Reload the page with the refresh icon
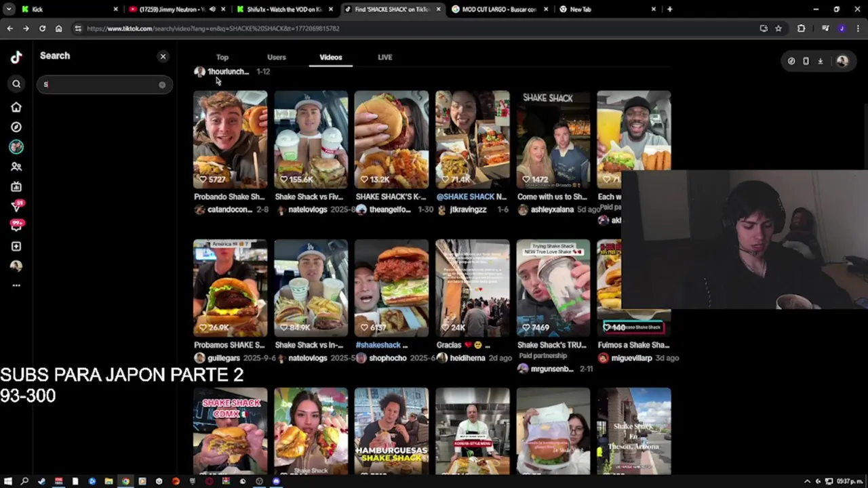Viewport: 868px width, 488px height. tap(42, 28)
